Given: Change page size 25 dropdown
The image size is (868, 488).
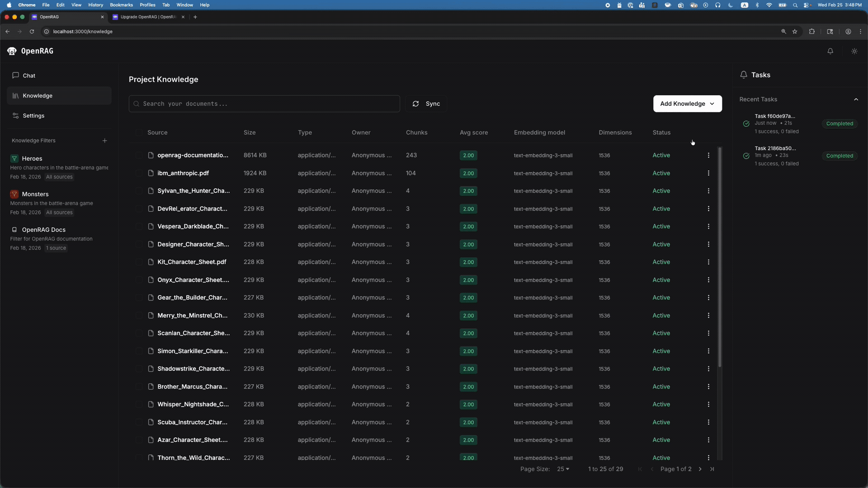Looking at the screenshot, I should (x=563, y=469).
